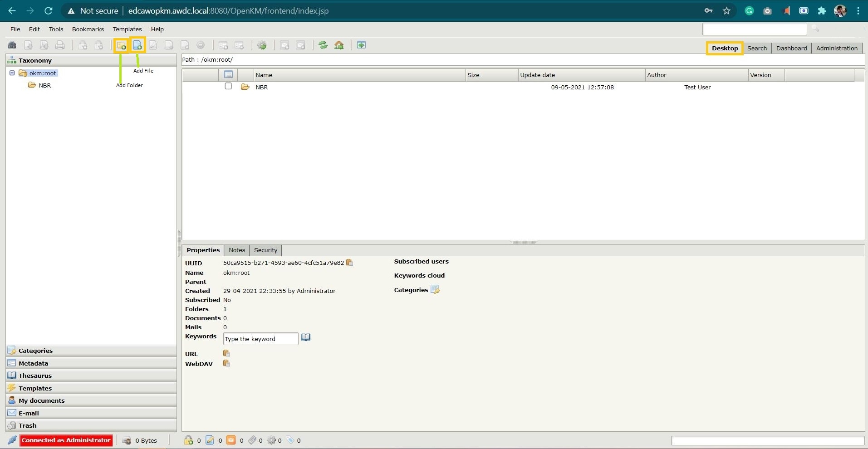Click the Add property group icon
Viewport: 868px width, 449px height.
point(223,45)
